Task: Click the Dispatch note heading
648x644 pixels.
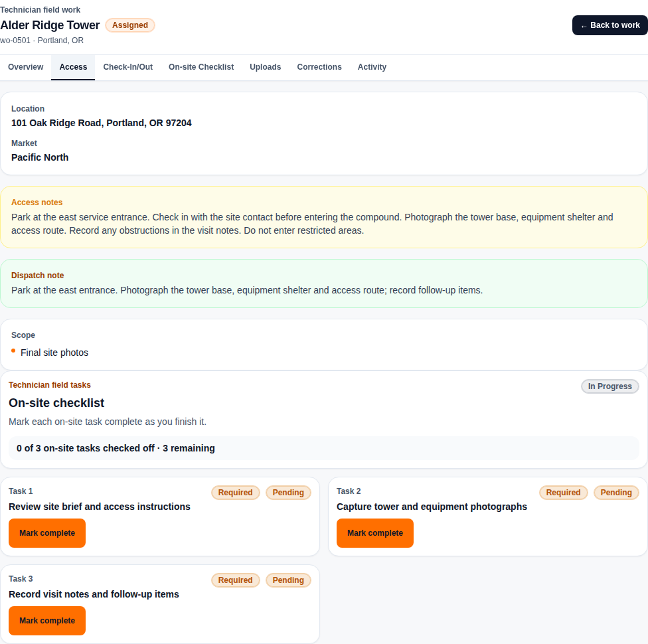Action: (x=38, y=276)
